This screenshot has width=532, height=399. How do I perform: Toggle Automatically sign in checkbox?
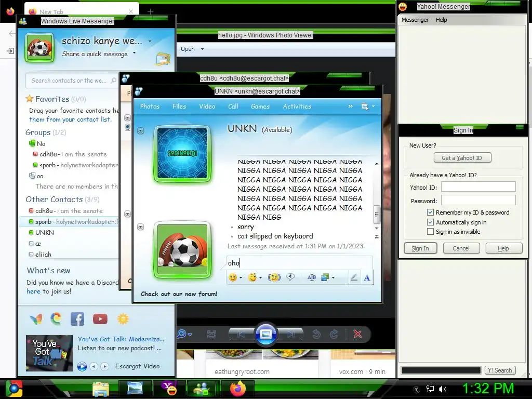tap(430, 222)
